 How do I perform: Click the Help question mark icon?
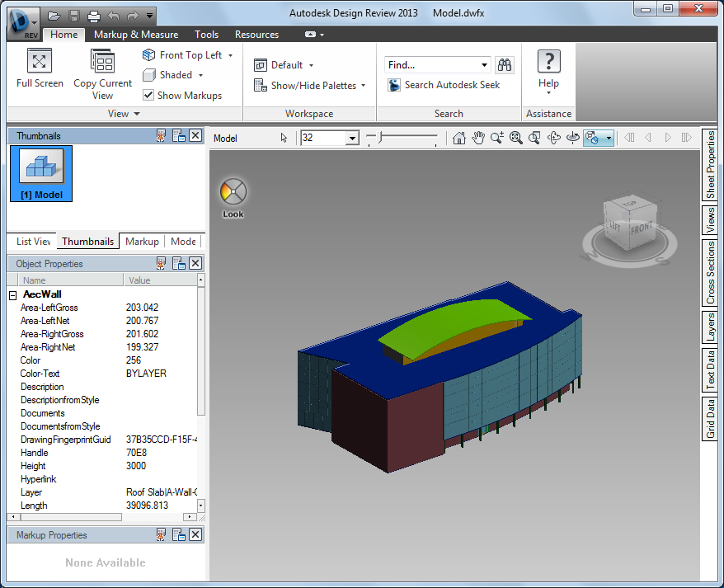click(548, 61)
